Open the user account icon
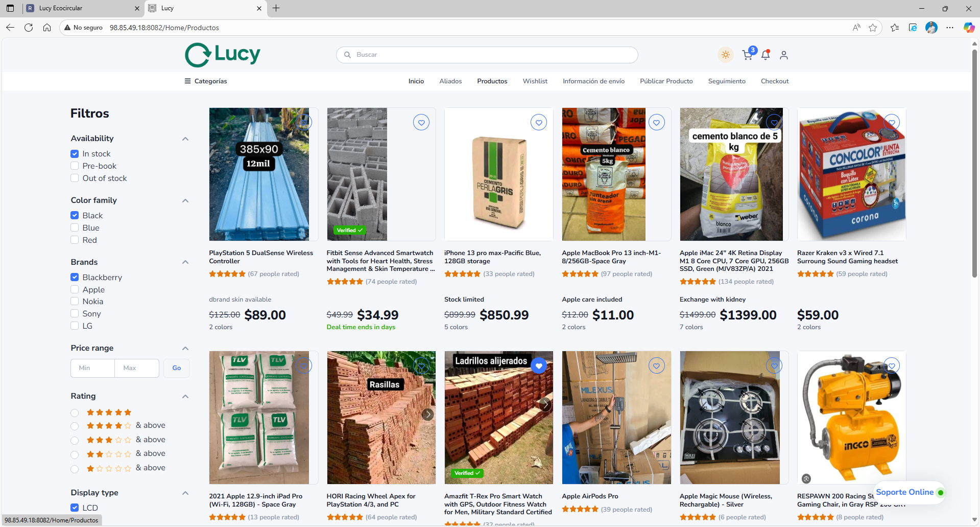Screen dimensions: 980x527 (784, 55)
